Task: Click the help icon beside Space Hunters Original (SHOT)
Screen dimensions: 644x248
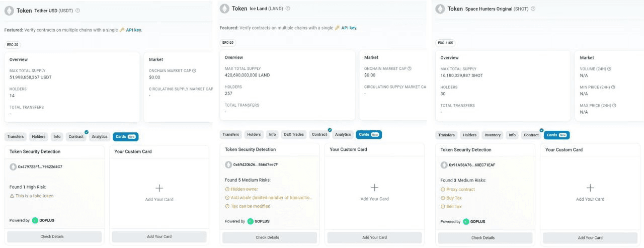Action: [533, 9]
